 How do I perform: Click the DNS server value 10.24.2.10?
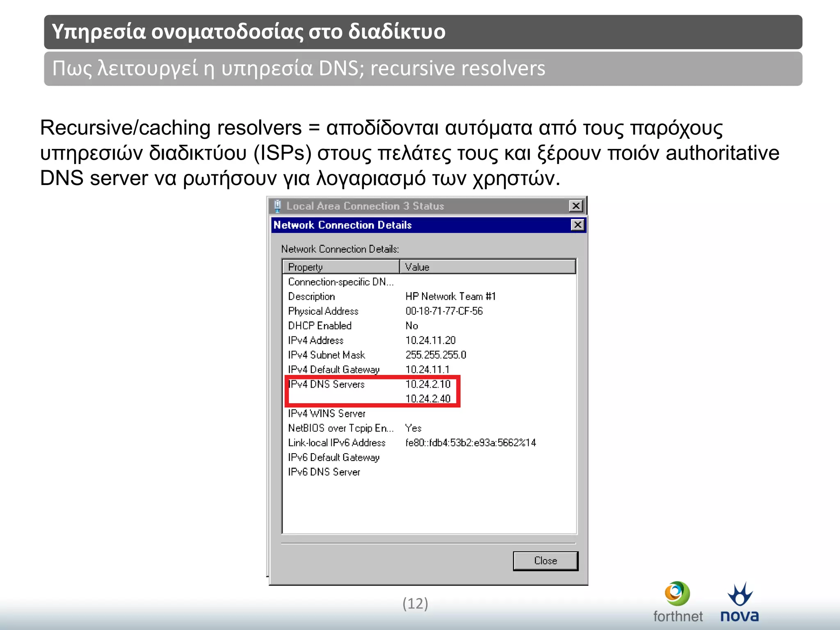click(x=428, y=384)
